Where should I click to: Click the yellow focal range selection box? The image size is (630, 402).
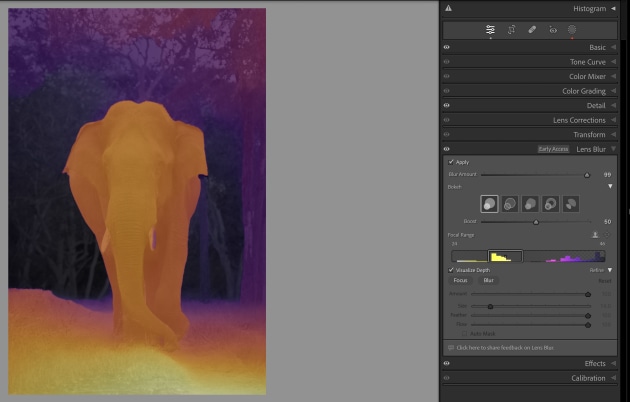(x=505, y=256)
